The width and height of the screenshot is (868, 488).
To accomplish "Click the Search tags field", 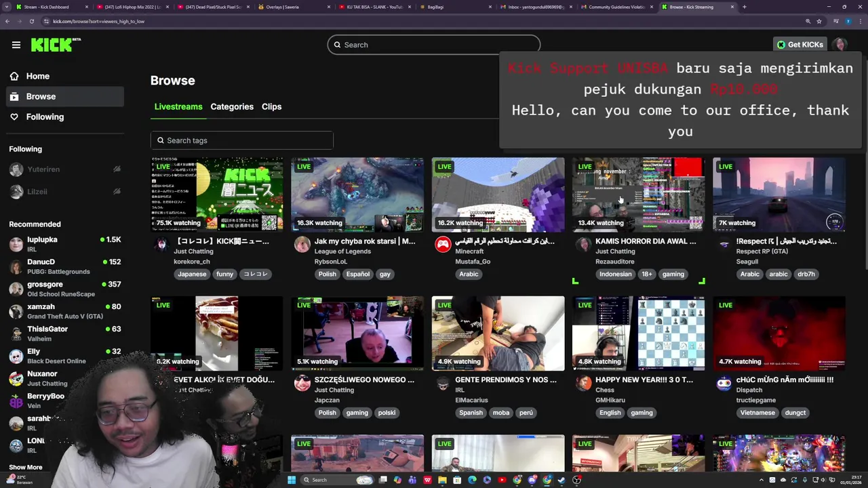I will 241,140.
